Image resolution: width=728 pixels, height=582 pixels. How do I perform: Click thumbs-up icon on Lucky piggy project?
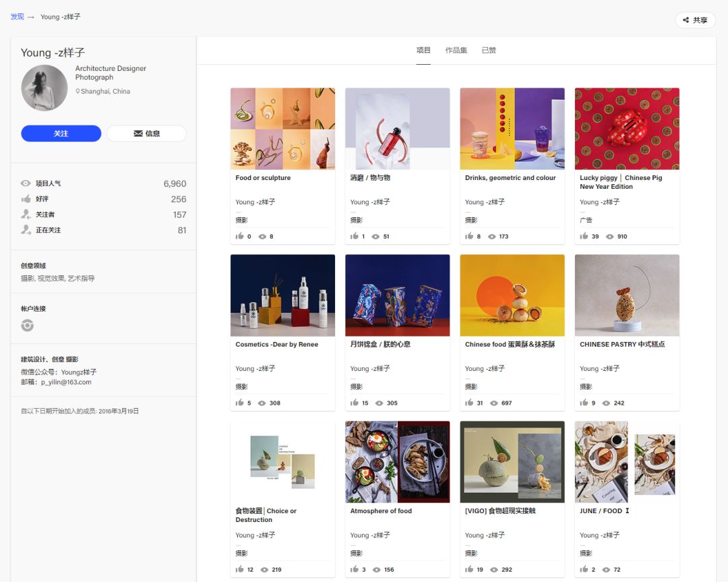584,237
